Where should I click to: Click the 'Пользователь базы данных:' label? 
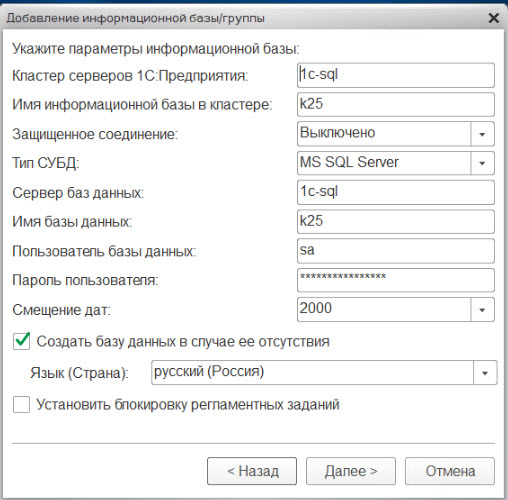point(104,251)
